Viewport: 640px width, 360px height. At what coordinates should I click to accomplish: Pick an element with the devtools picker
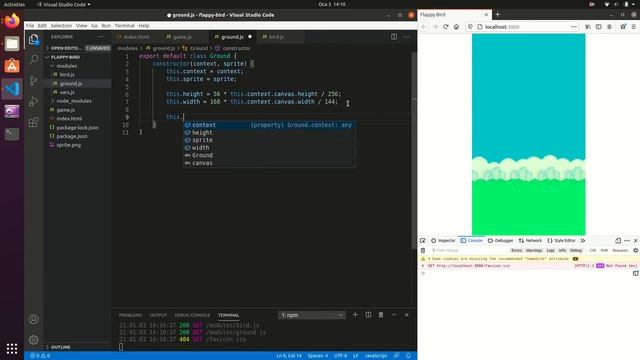(x=422, y=240)
